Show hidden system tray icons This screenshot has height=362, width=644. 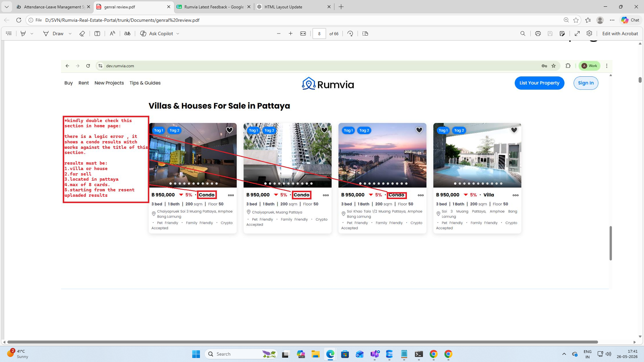pos(564,354)
